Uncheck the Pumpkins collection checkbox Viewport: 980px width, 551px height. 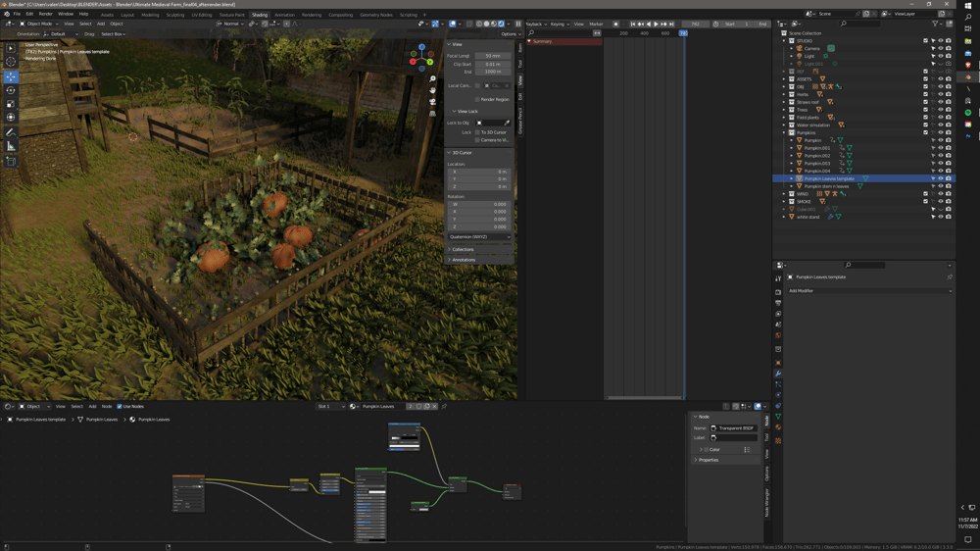(x=926, y=132)
